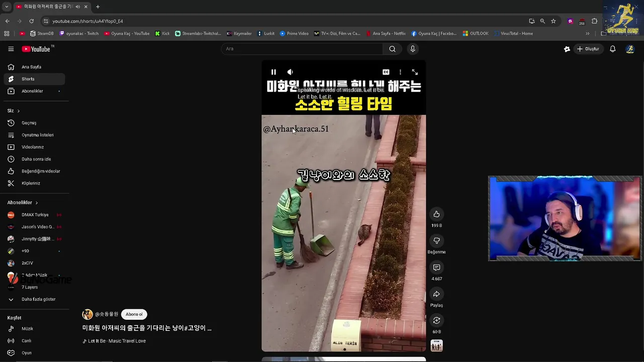Viewport: 644px width, 362px height.
Task: Share the Short via Paylaş
Action: click(x=436, y=294)
